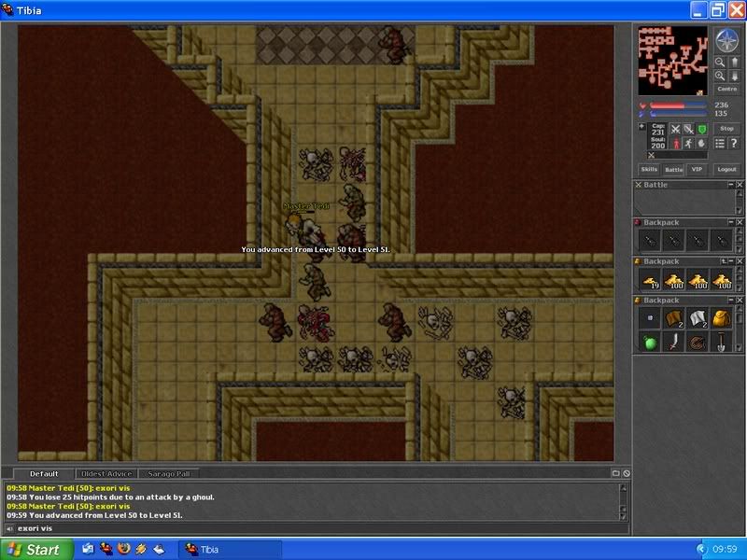Close the Battle panel
The image size is (747, 560).
point(740,184)
